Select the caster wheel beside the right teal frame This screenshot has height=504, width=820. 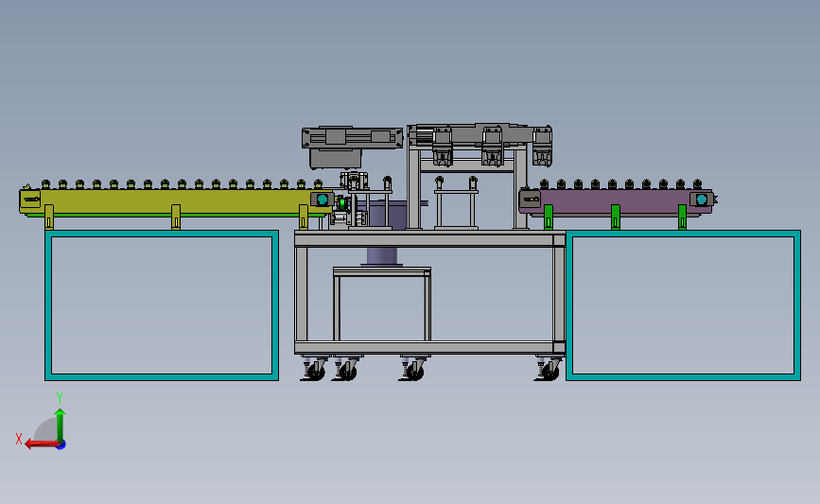[550, 372]
